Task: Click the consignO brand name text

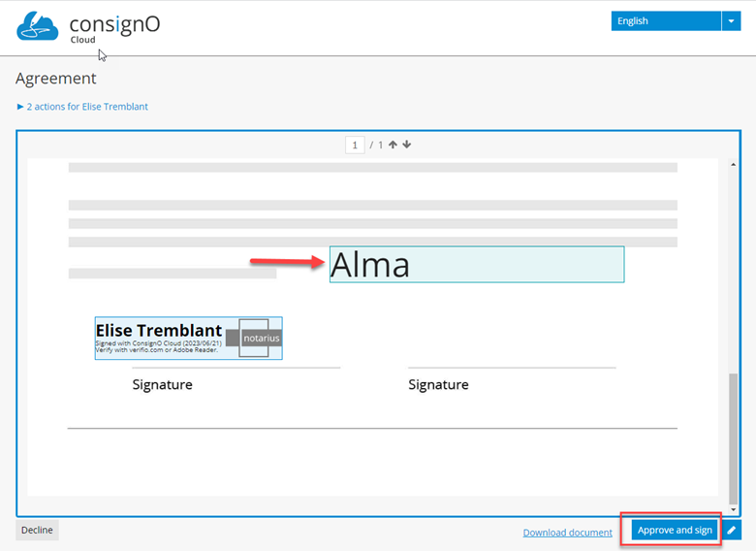Action: [114, 22]
